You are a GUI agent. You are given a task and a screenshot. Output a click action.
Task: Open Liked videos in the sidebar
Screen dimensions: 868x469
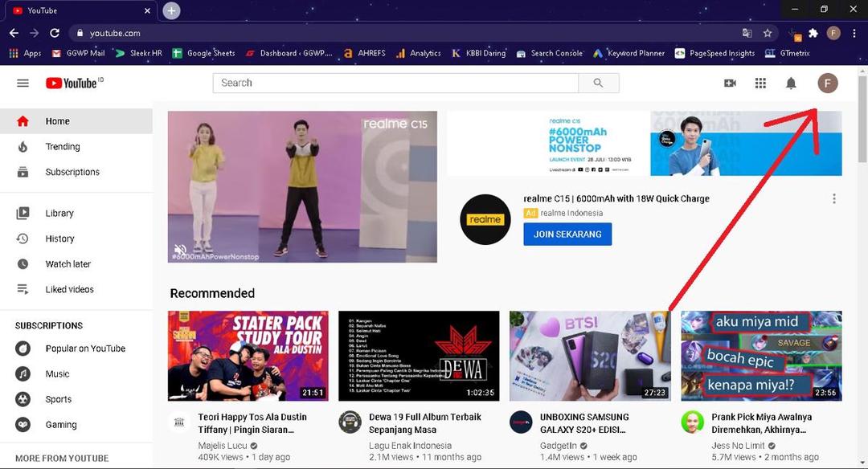point(76,289)
